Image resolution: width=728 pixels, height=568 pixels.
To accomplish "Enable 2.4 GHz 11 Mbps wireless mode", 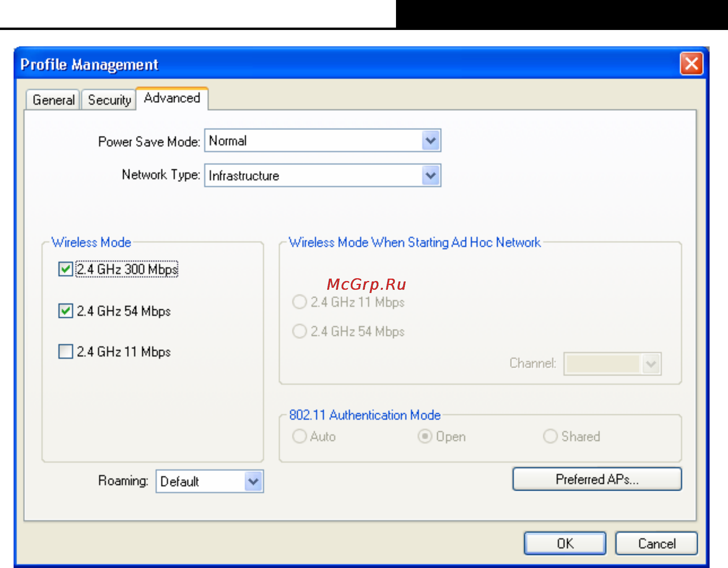I will (66, 351).
